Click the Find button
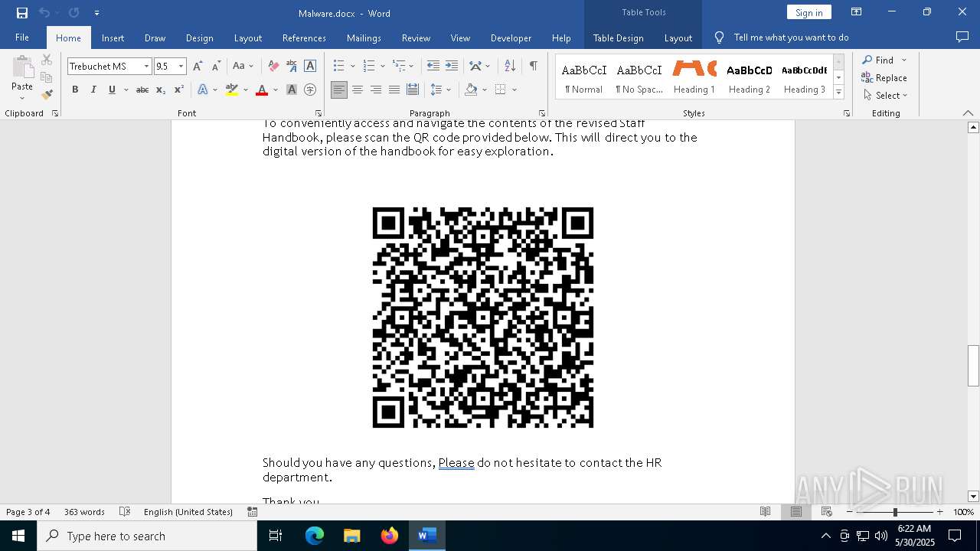The width and height of the screenshot is (980, 551). coord(877,60)
